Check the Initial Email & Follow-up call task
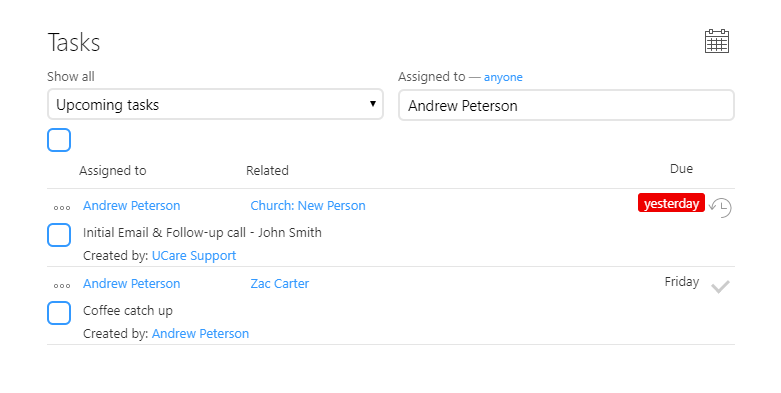This screenshot has width=781, height=393. (x=59, y=235)
